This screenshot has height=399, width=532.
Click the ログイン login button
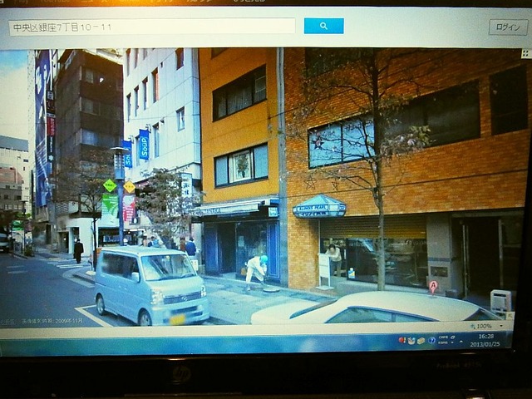coord(508,27)
